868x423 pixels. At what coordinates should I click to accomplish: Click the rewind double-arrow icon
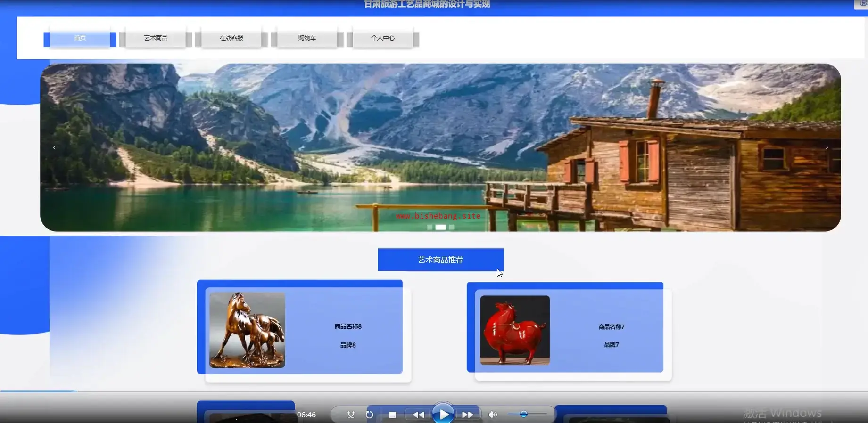tap(418, 415)
